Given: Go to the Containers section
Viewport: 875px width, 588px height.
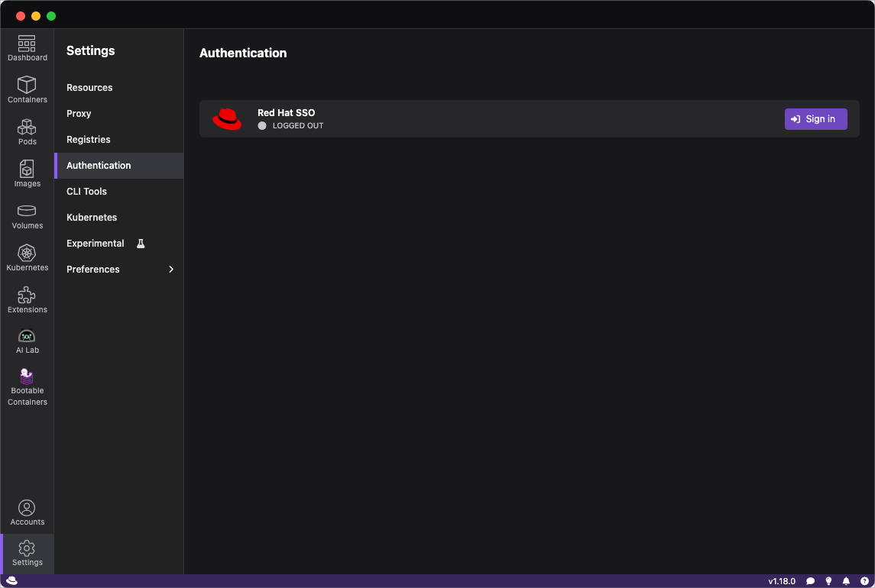Looking at the screenshot, I should click(x=27, y=90).
